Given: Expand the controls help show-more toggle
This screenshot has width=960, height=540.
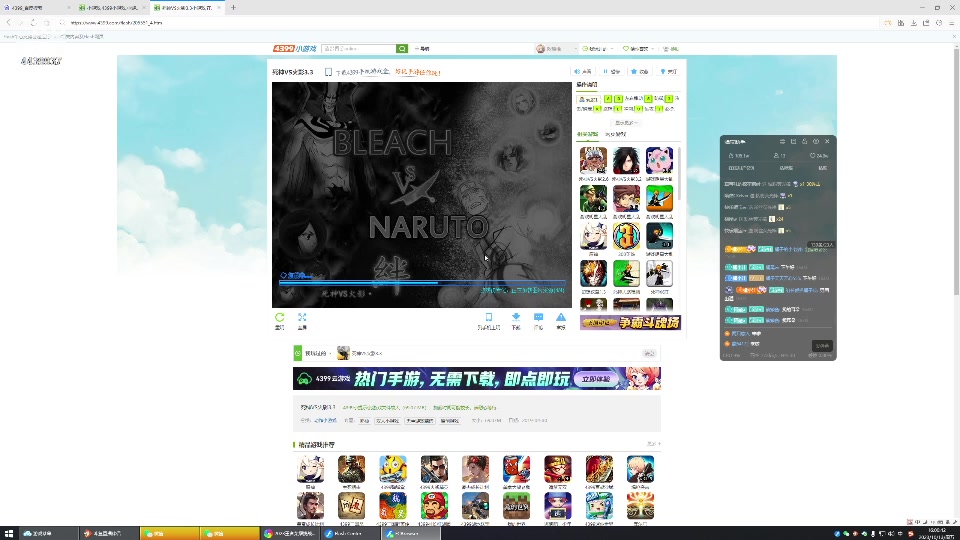Looking at the screenshot, I should (x=626, y=122).
